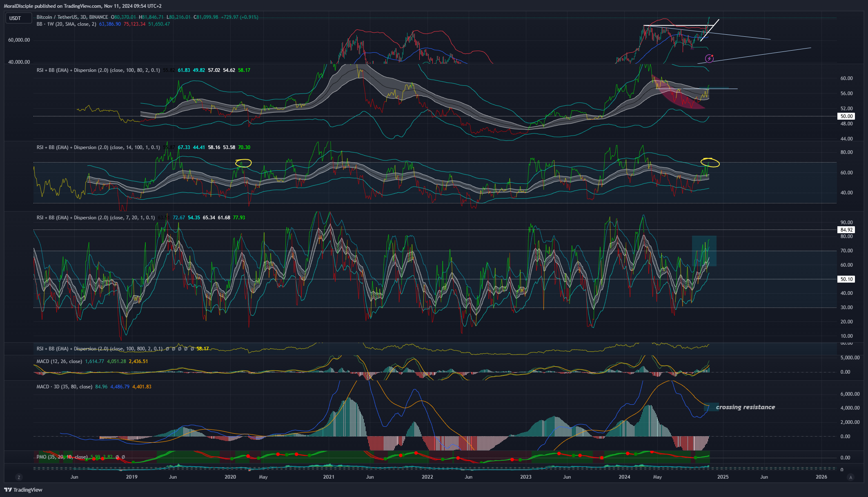Click the MACD 3D value 4,486.79
This screenshot has height=497, width=868.
click(x=120, y=387)
